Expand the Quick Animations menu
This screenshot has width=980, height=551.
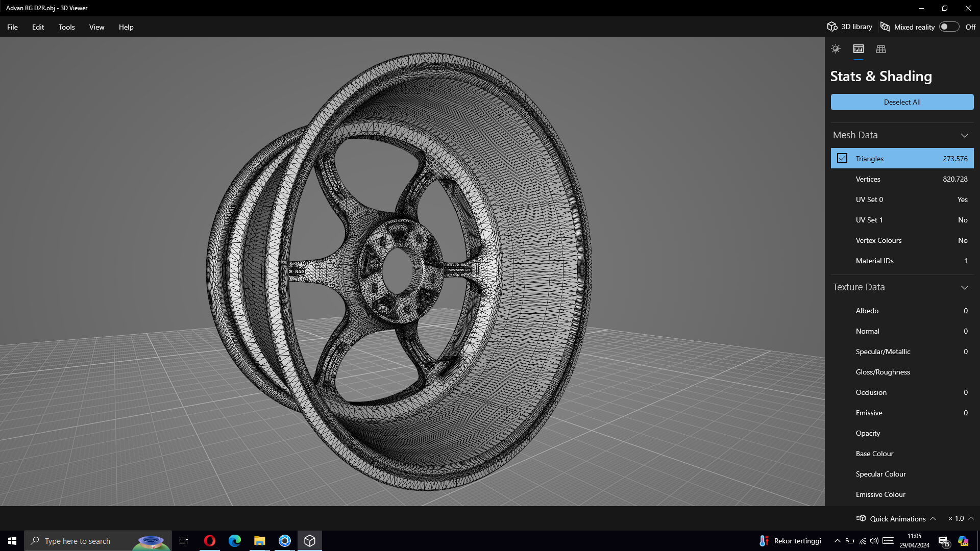pos(933,518)
